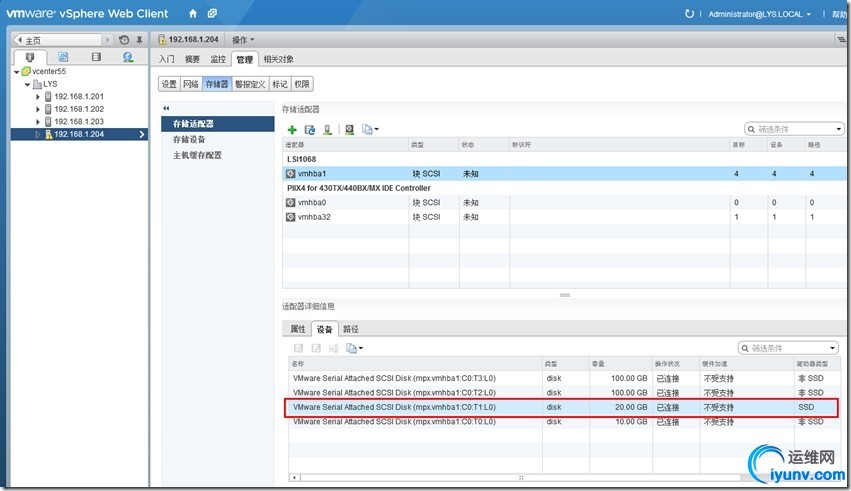Open the 操作 actions dropdown
The width and height of the screenshot is (851, 491).
[x=243, y=40]
